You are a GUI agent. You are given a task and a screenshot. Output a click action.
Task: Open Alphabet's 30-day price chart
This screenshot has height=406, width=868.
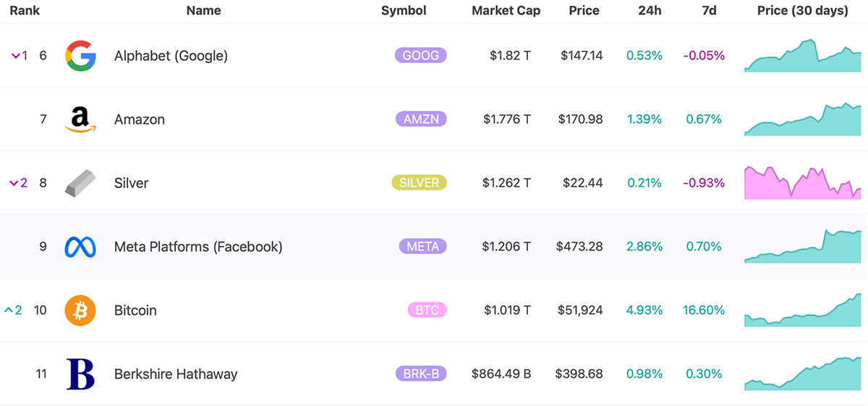(803, 56)
